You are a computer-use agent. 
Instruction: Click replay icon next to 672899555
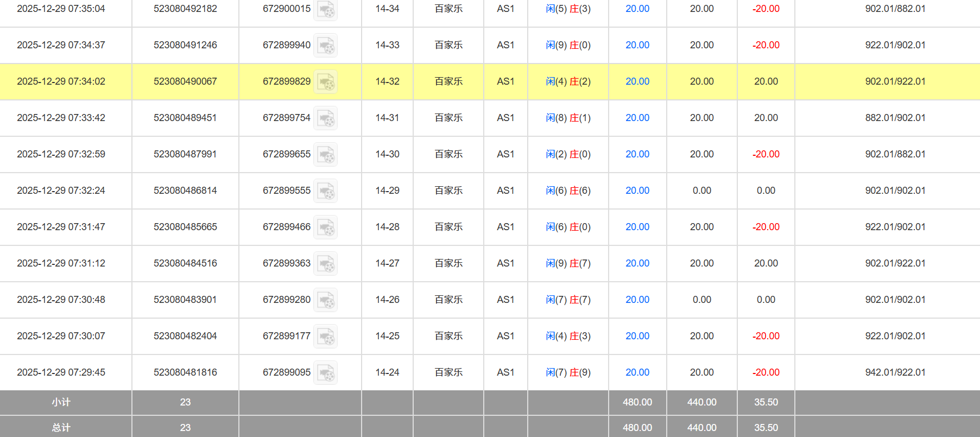click(x=326, y=191)
